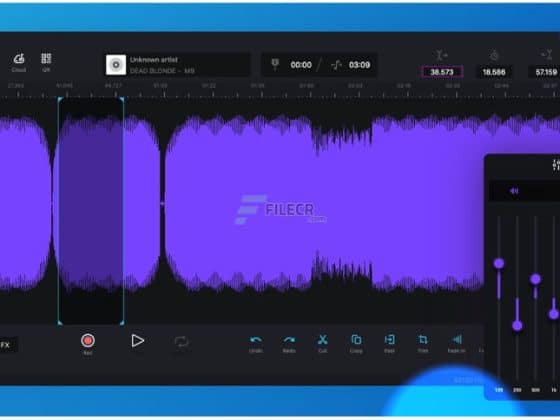
Task: Open the QR code icon
Action: tap(46, 59)
